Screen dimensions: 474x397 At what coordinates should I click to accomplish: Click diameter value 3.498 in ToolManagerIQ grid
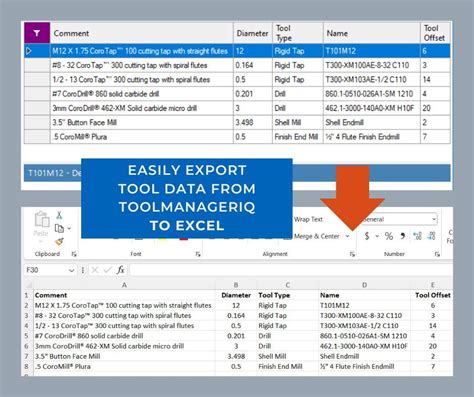point(244,122)
